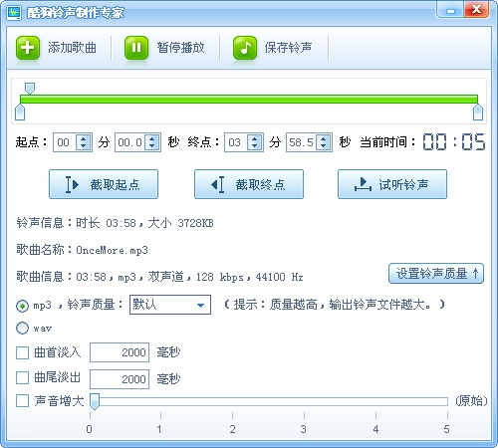This screenshot has width=498, height=448.
Task: Click the fade-in milliseconds input field
Action: pyautogui.click(x=120, y=352)
